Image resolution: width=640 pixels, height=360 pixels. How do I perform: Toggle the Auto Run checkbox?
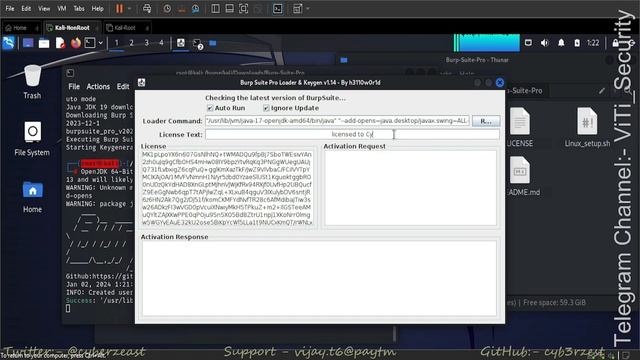[x=210, y=108]
